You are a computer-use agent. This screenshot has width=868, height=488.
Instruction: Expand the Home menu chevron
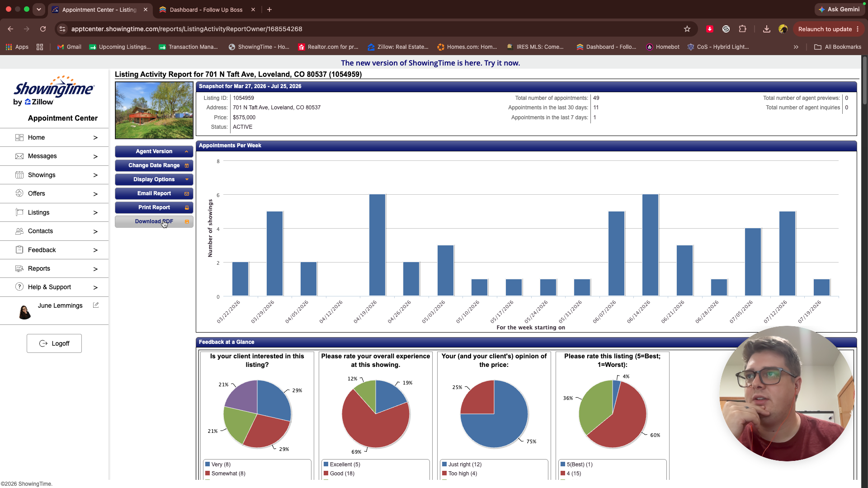pyautogui.click(x=95, y=138)
